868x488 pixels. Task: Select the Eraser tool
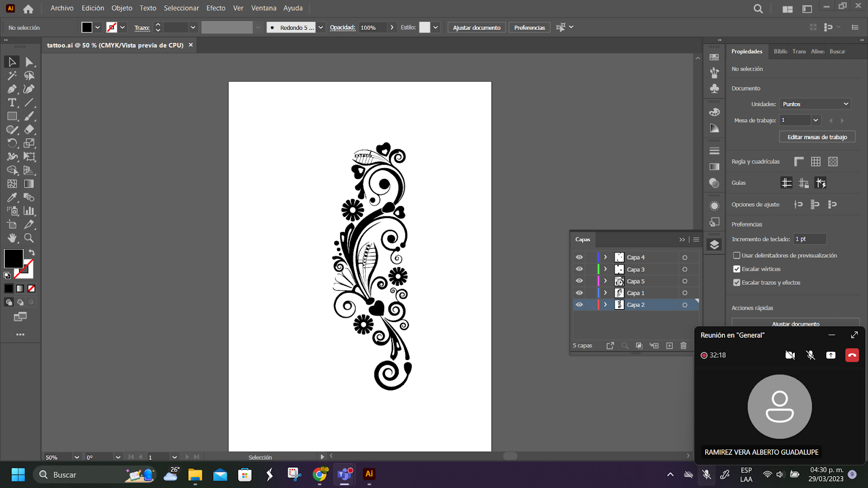(x=29, y=130)
